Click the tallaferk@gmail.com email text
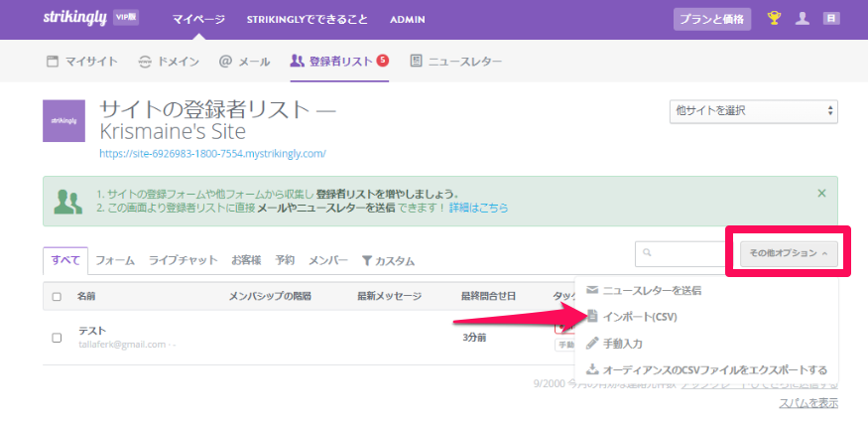Image resolution: width=868 pixels, height=429 pixels. tap(122, 345)
